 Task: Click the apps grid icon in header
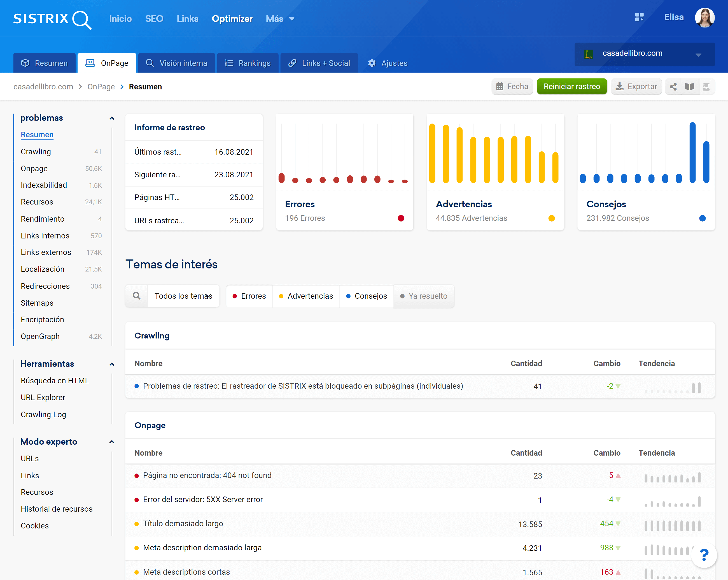(639, 17)
